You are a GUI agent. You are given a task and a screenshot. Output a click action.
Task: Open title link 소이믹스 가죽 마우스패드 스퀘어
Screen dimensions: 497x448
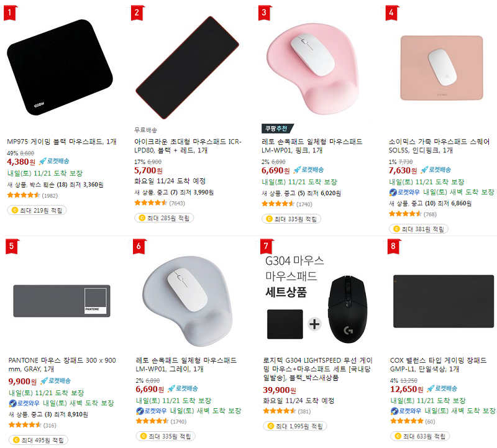[439, 146]
